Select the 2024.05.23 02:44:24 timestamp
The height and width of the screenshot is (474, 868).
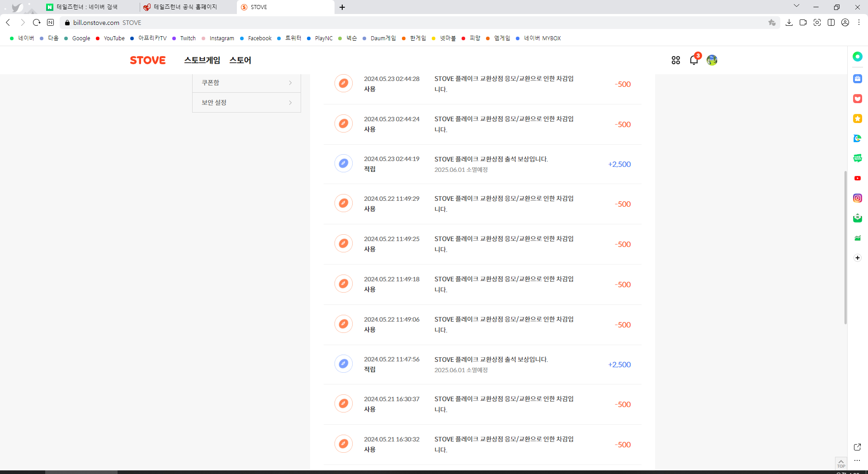(x=392, y=119)
